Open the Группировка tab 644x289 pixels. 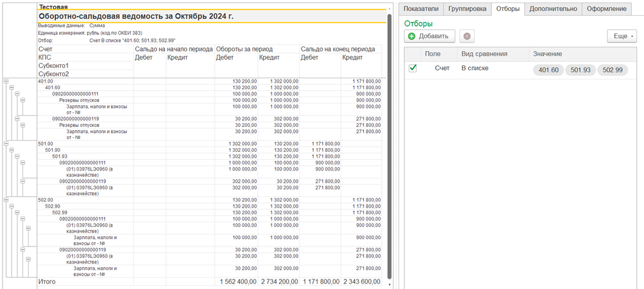tap(467, 8)
